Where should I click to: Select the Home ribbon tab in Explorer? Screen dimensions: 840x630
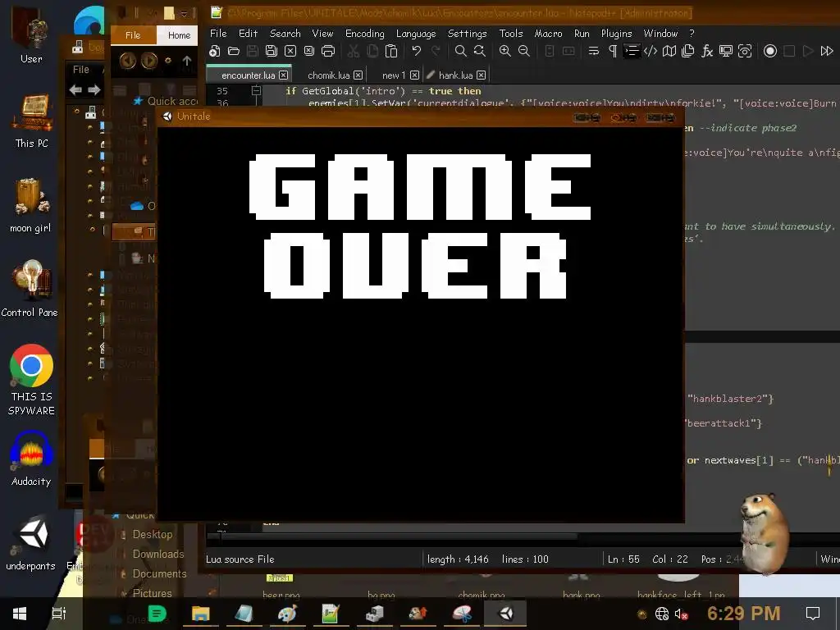(x=179, y=35)
